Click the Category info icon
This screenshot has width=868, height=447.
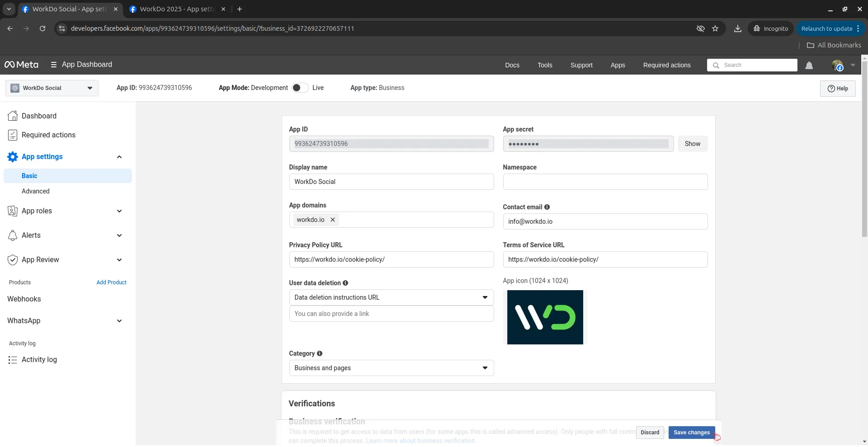320,353
